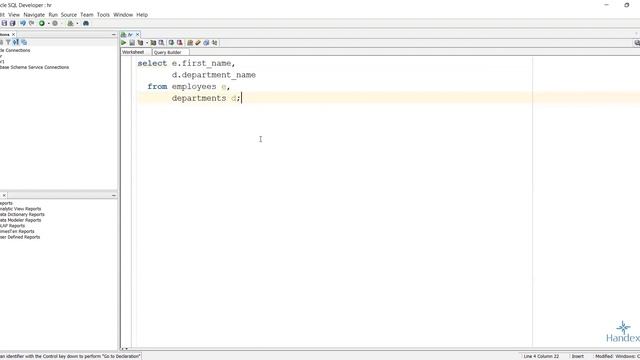Open the Help menu

[142, 15]
